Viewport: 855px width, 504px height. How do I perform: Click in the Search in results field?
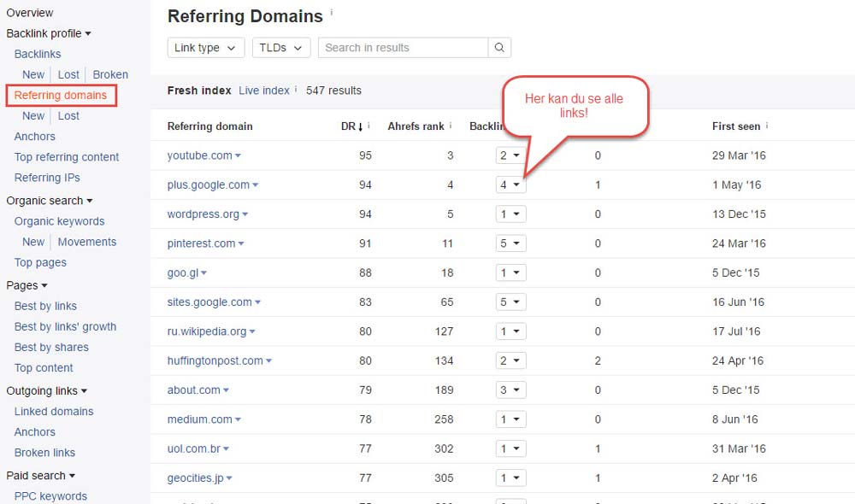(403, 48)
